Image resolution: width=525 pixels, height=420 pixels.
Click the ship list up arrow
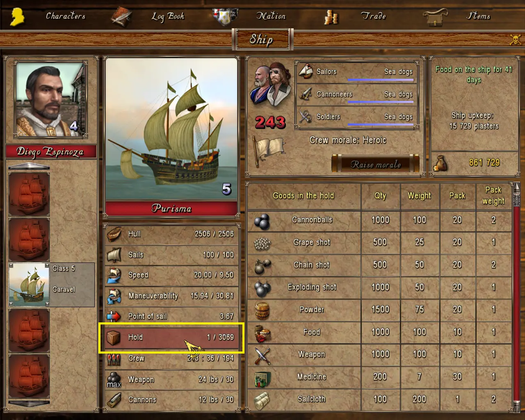pyautogui.click(x=29, y=166)
